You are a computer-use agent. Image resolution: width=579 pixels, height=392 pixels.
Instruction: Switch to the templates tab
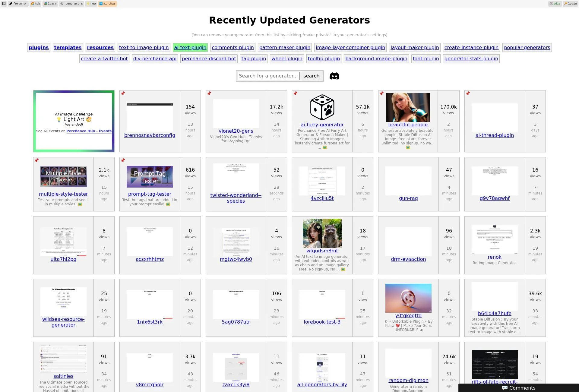[x=68, y=47]
